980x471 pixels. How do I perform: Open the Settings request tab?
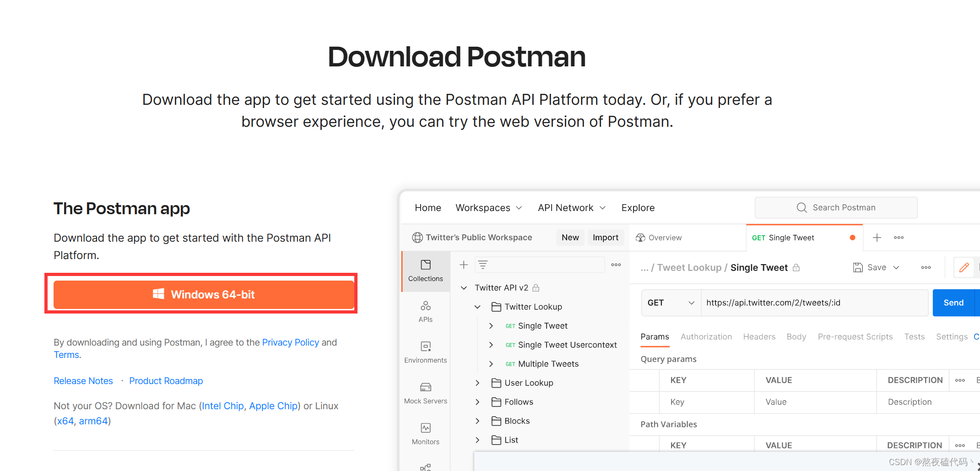pyautogui.click(x=952, y=337)
